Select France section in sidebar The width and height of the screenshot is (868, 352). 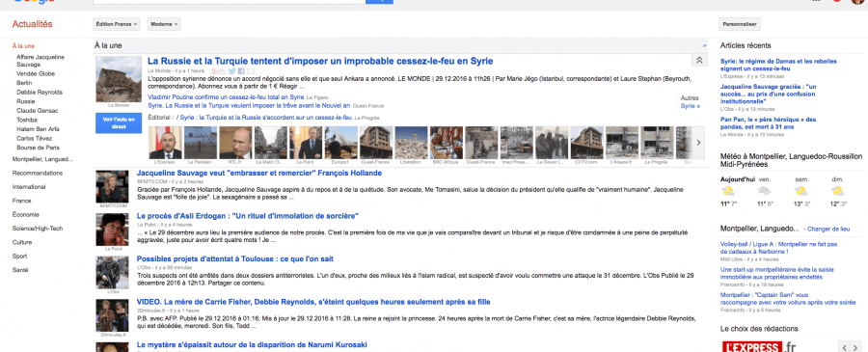point(21,201)
